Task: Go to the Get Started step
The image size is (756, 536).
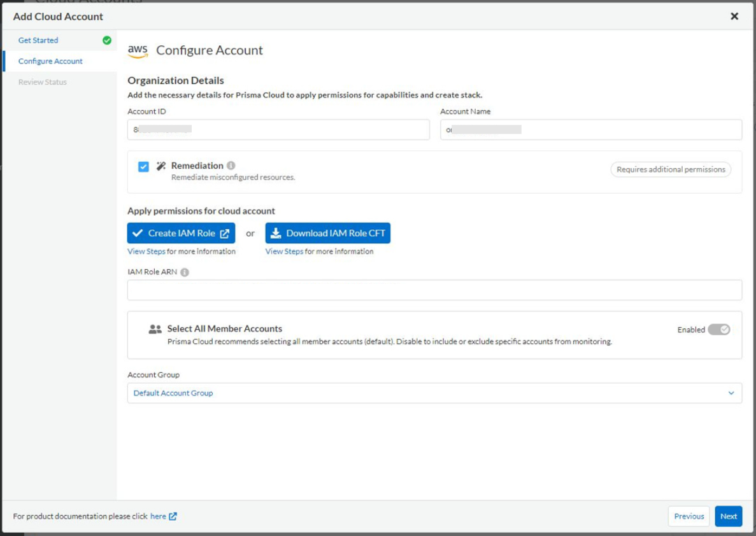Action: (x=38, y=41)
